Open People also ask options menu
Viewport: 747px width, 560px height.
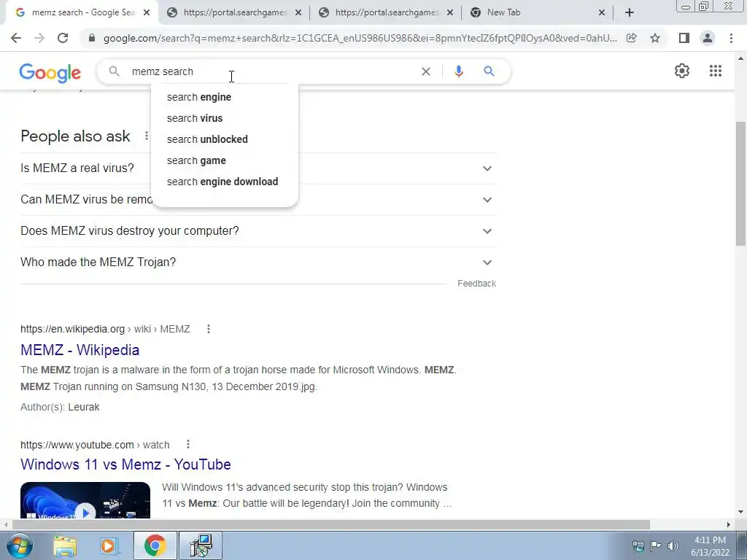(x=146, y=136)
